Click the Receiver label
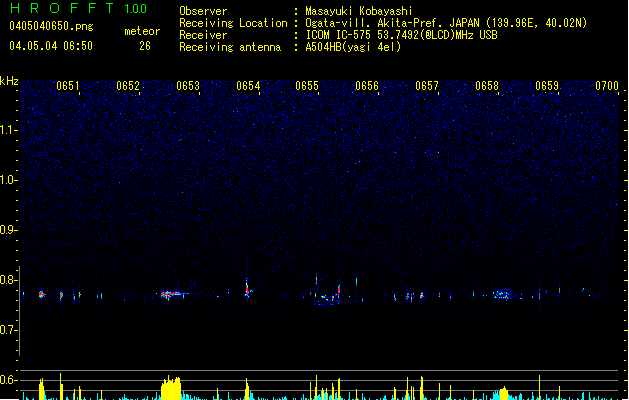 pos(203,35)
